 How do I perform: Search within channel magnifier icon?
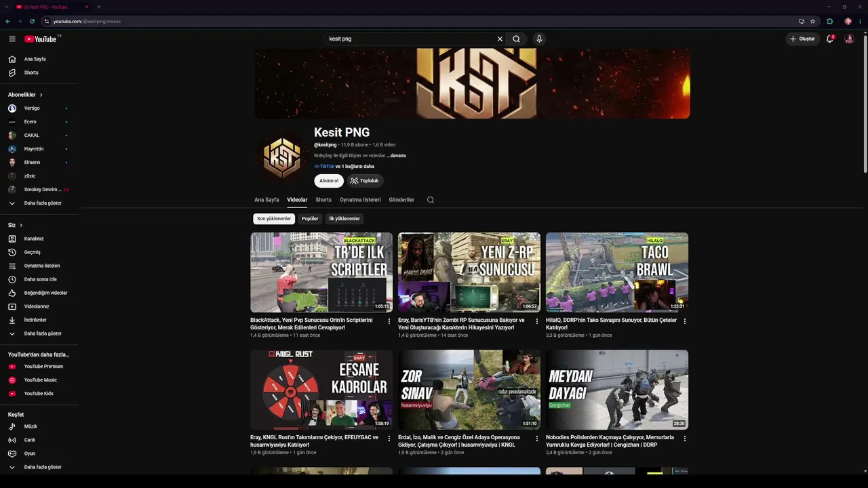431,200
